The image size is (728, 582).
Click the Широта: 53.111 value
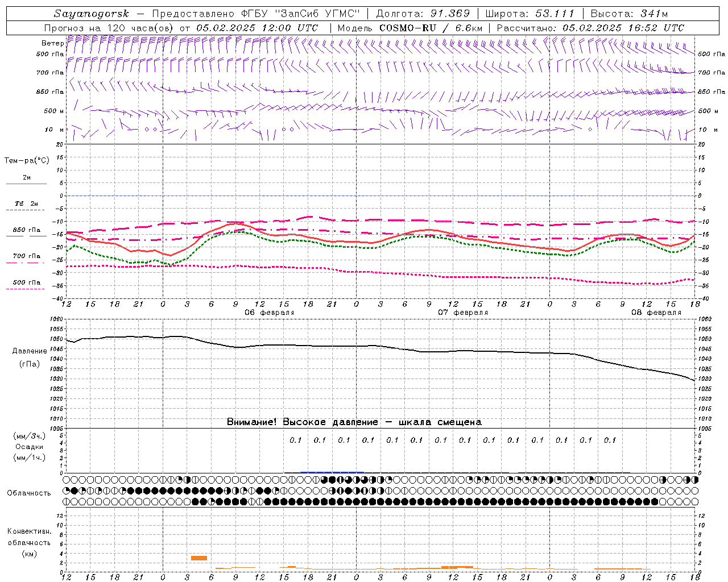click(530, 14)
